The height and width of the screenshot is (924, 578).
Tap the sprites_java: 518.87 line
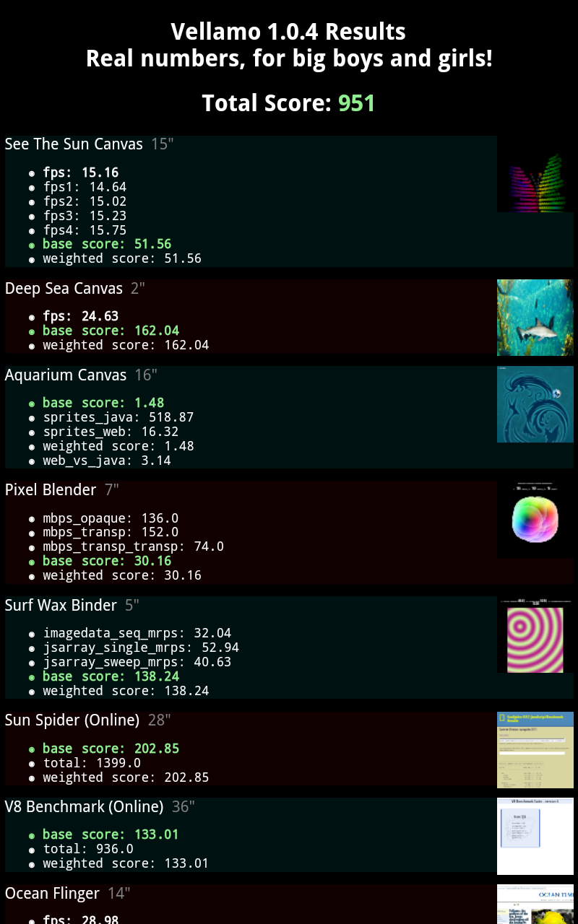click(x=118, y=417)
